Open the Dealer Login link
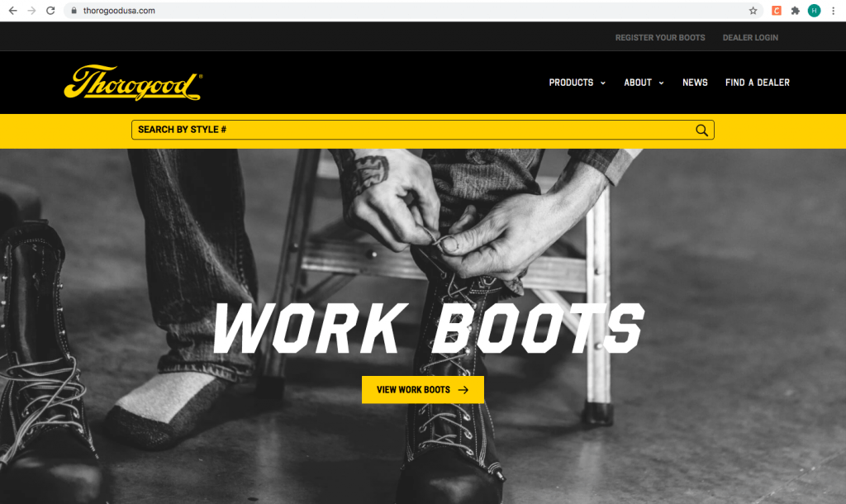This screenshot has height=504, width=846. click(750, 38)
